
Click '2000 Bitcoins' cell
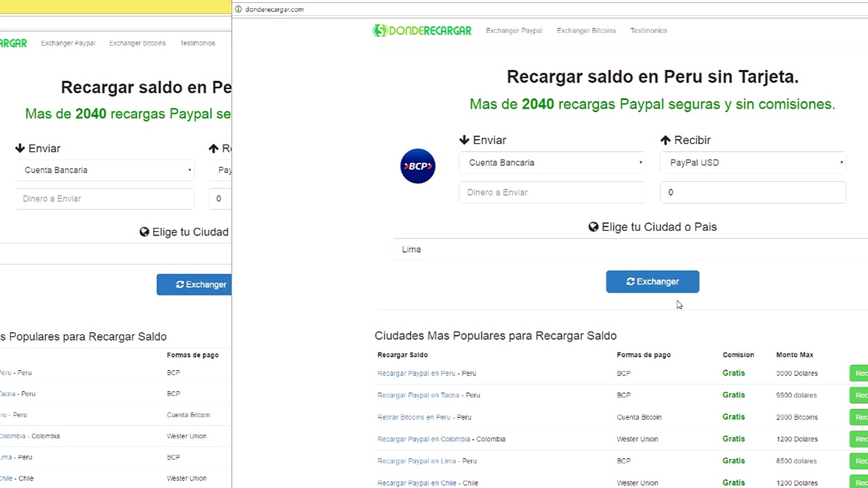tap(797, 417)
